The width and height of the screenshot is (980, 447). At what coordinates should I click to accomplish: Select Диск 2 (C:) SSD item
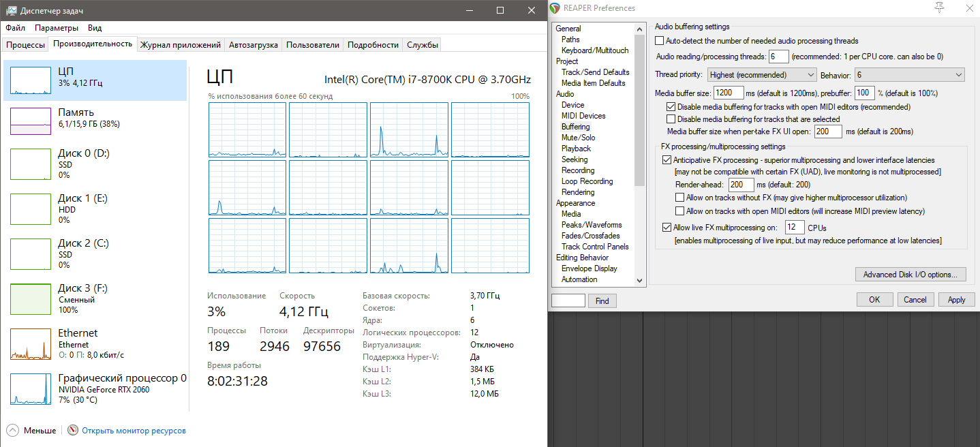coord(95,253)
